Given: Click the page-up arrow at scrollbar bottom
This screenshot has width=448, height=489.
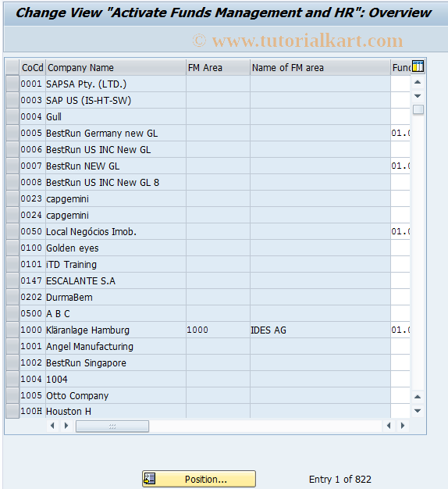Looking at the screenshot, I should [x=418, y=397].
